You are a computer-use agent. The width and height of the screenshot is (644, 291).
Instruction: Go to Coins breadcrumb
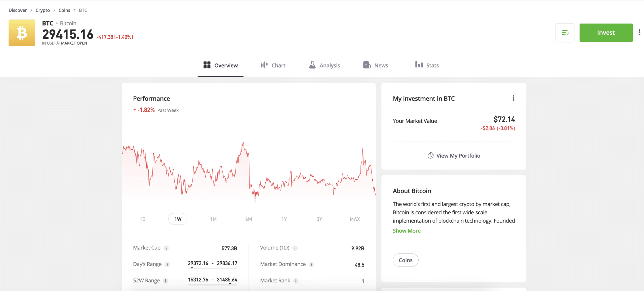coord(64,10)
